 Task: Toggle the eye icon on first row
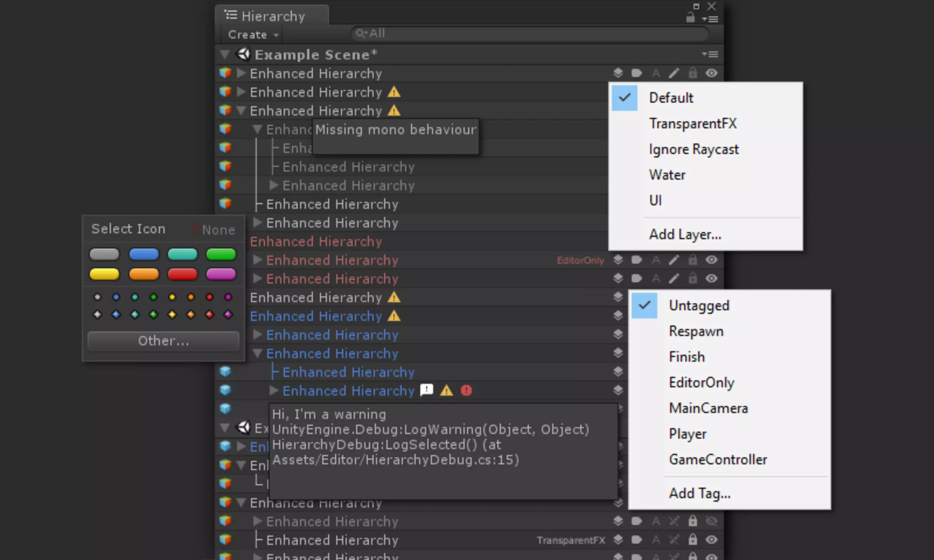[x=711, y=73]
